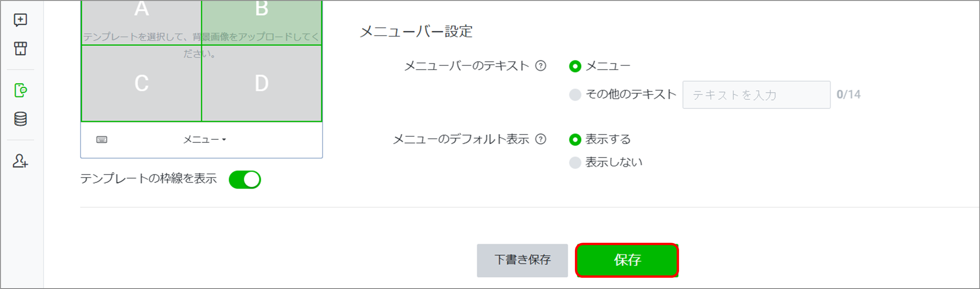Select 表示しない radio button
The width and height of the screenshot is (980, 289).
(x=575, y=162)
